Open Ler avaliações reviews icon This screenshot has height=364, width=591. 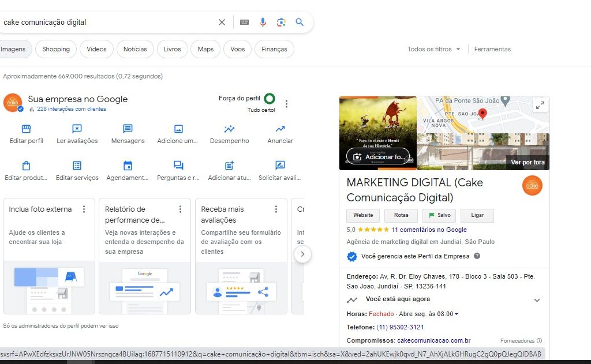pyautogui.click(x=77, y=129)
